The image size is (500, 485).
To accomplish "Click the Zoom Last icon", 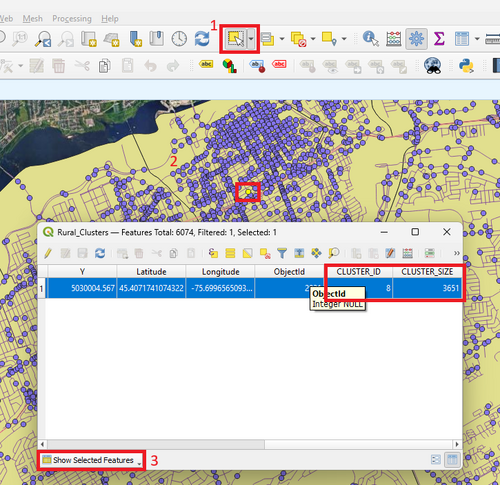I will tap(43, 39).
